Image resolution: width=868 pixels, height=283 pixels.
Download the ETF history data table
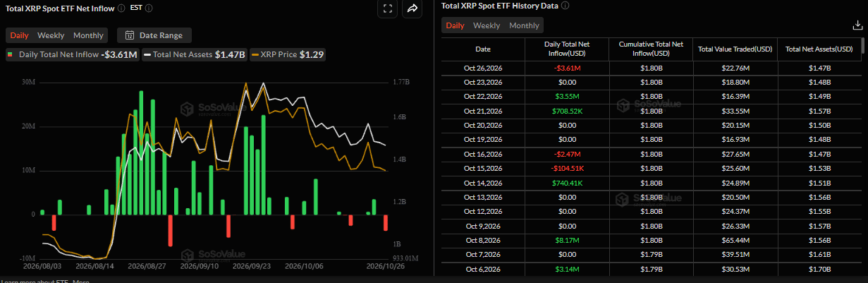[857, 25]
